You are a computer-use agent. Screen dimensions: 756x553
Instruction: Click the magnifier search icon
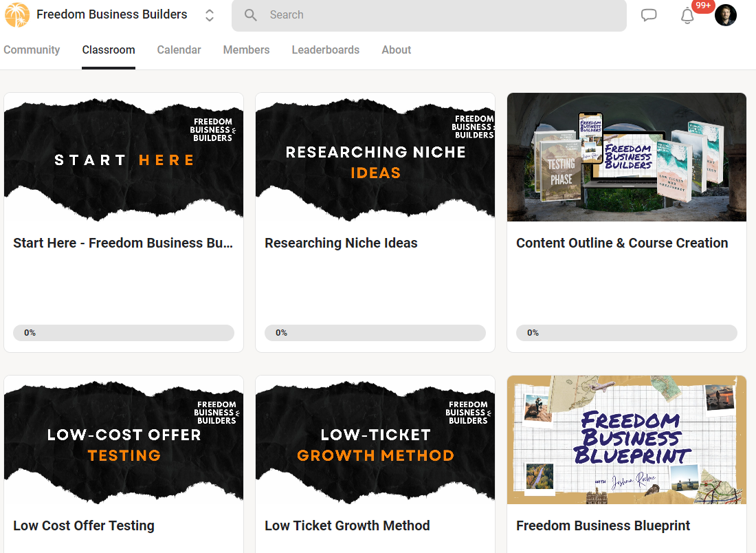tap(250, 15)
